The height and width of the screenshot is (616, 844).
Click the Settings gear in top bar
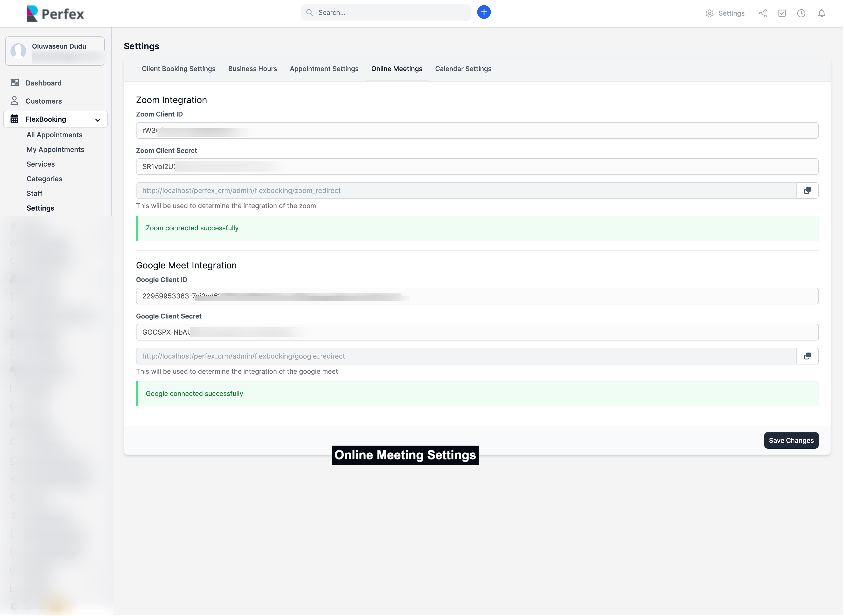[x=725, y=13]
